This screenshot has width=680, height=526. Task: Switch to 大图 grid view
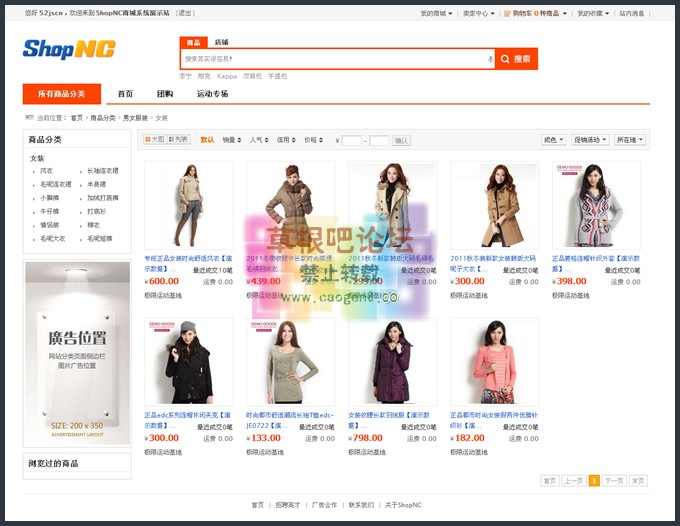click(155, 140)
